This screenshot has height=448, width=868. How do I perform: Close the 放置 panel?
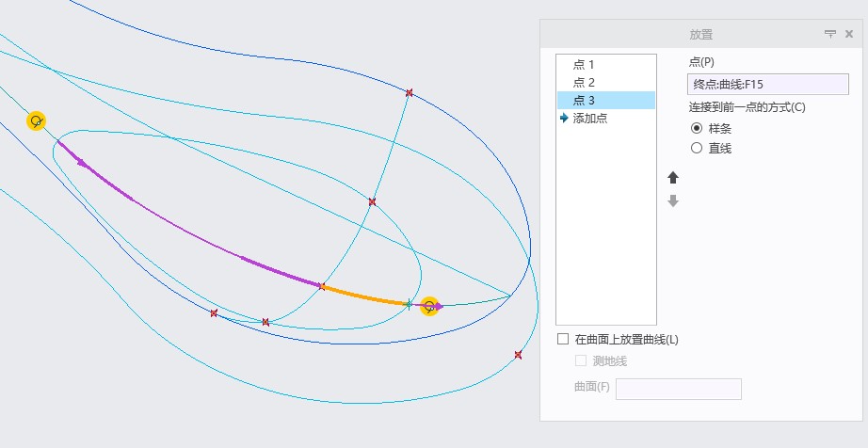click(x=849, y=34)
